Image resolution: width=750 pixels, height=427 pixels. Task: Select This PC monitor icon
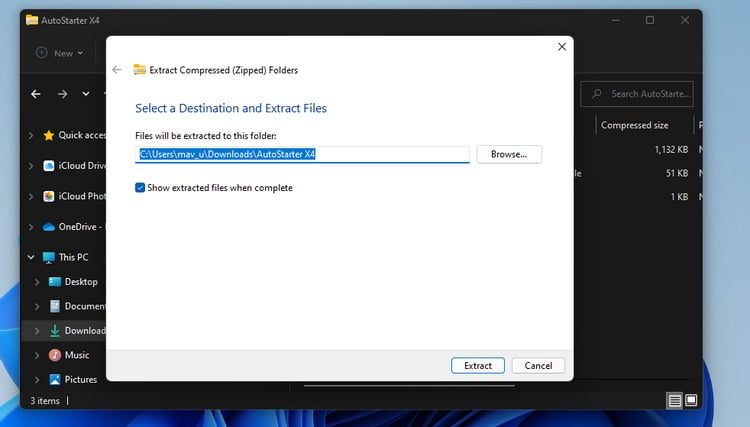[x=49, y=258]
